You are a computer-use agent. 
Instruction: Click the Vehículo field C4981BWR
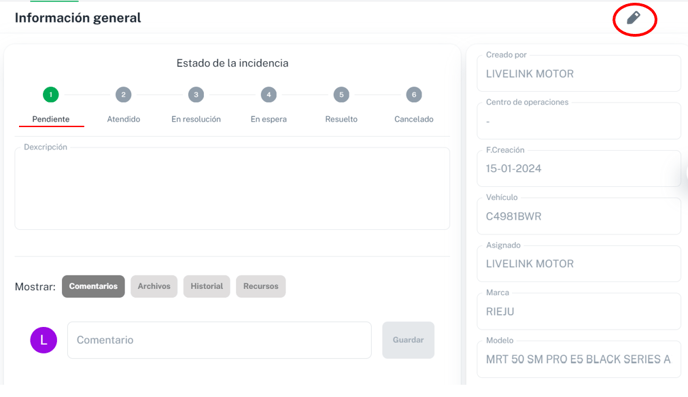(x=579, y=216)
